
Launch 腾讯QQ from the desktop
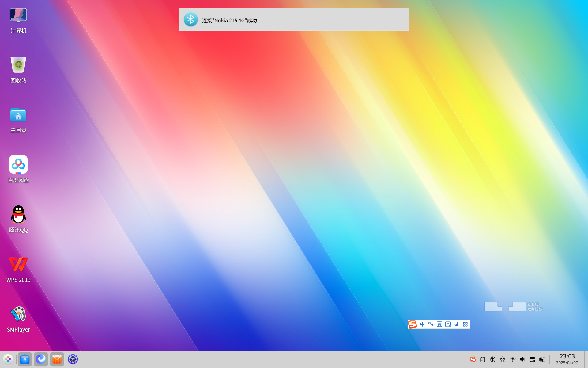pyautogui.click(x=18, y=220)
